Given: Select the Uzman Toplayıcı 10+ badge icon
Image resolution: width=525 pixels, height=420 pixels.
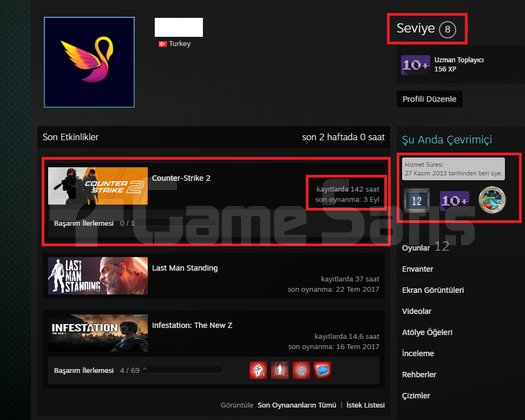Looking at the screenshot, I should click(x=415, y=65).
